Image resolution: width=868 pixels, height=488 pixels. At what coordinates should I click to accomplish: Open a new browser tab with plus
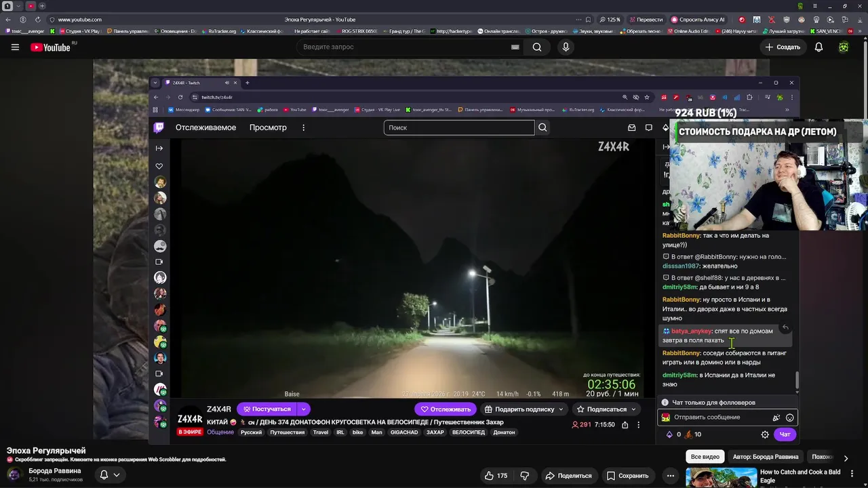(42, 6)
